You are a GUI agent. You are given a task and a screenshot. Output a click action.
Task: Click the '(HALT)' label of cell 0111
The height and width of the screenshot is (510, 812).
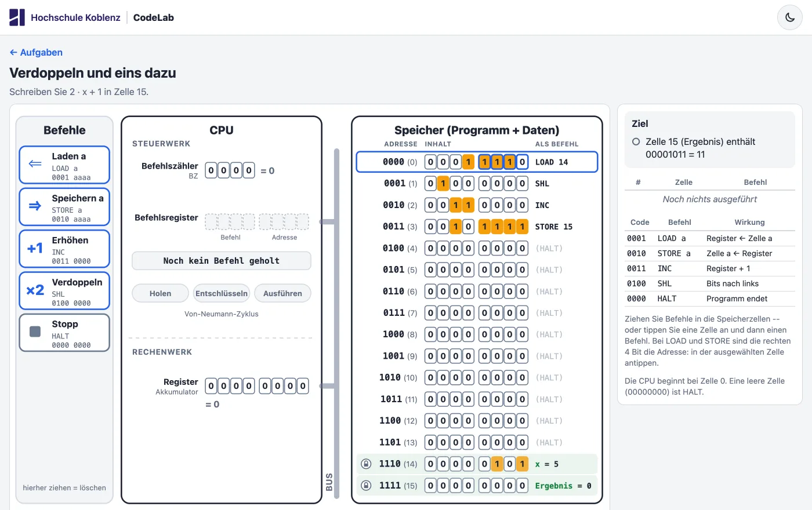point(549,313)
